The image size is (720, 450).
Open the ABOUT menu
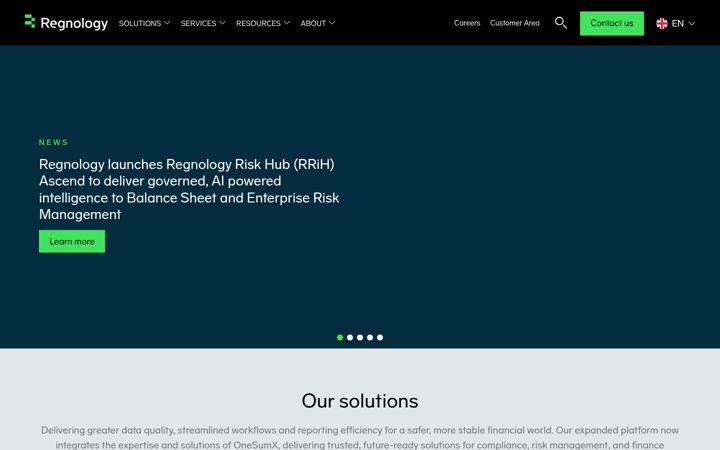[x=313, y=23]
